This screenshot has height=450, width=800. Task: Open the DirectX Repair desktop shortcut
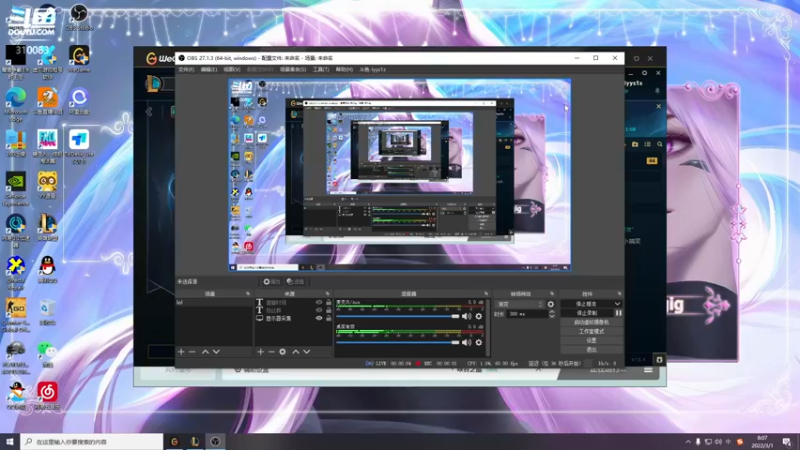coord(16,273)
